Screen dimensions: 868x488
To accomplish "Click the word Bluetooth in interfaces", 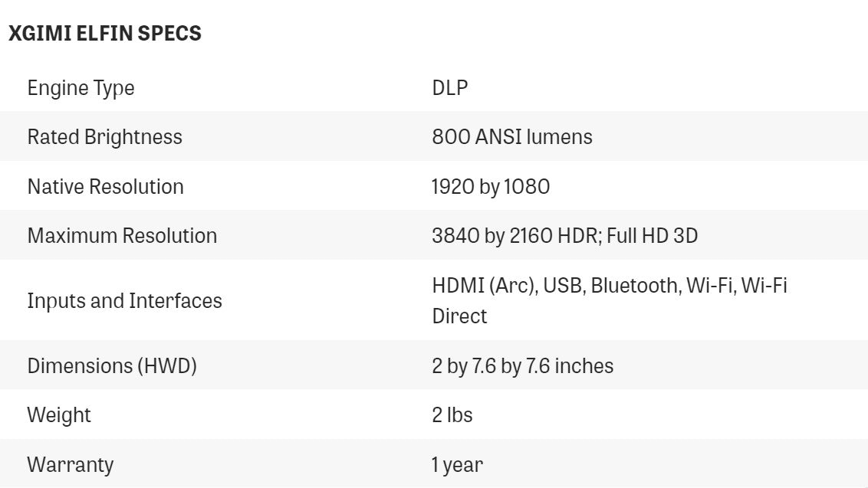I will click(x=635, y=286).
